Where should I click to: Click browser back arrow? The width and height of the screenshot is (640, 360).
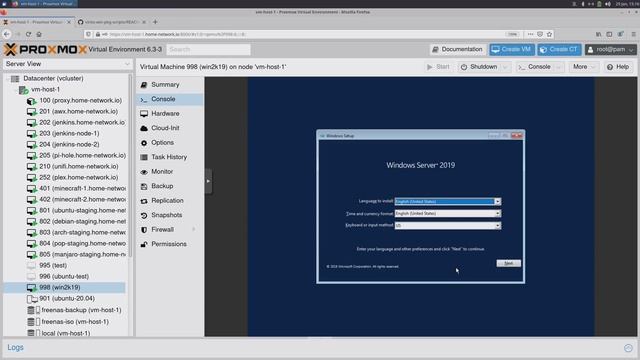coord(7,34)
